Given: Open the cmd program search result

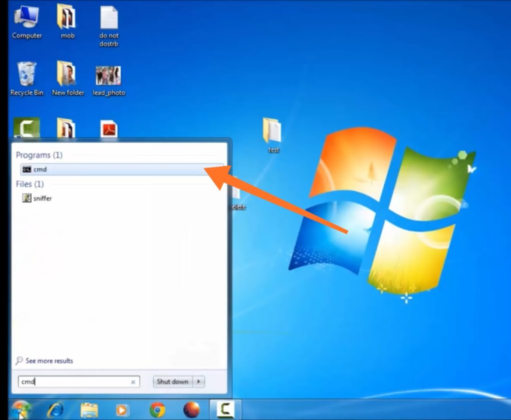Looking at the screenshot, I should point(122,170).
